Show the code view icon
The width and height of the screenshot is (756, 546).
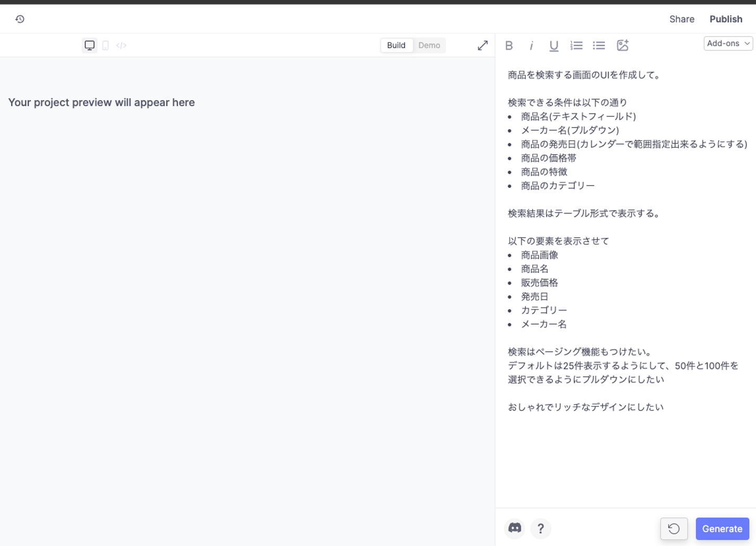tap(121, 45)
